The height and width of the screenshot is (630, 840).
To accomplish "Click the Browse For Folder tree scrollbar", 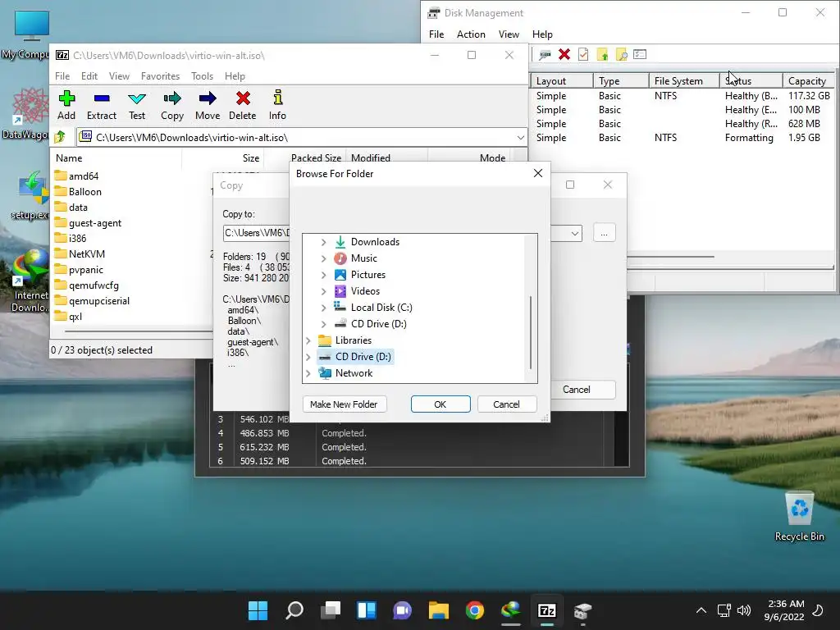I will 531,332.
